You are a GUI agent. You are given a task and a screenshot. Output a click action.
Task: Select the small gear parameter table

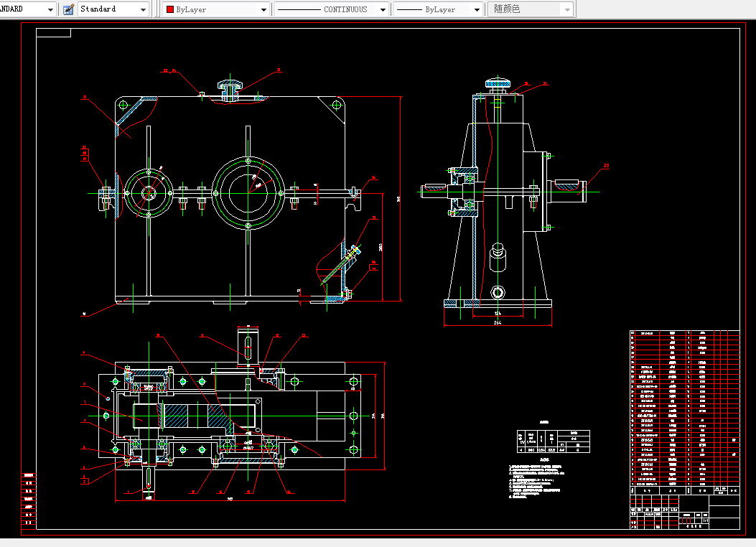tap(554, 441)
